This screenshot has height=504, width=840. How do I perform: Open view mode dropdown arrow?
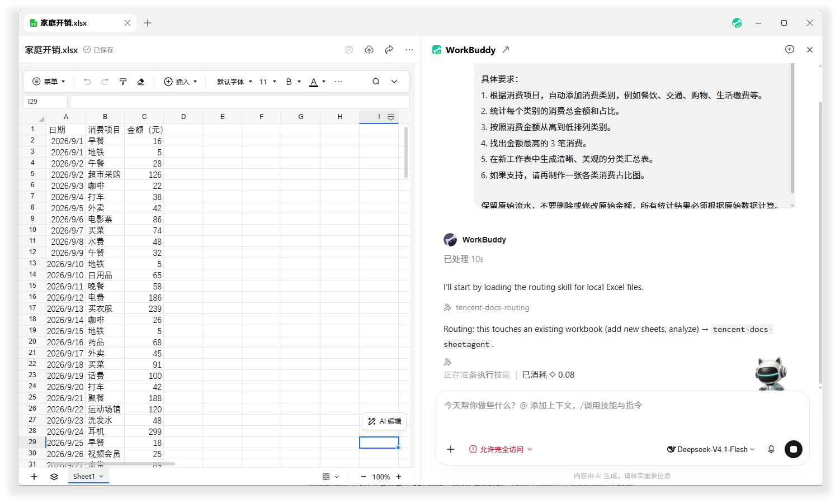click(337, 477)
